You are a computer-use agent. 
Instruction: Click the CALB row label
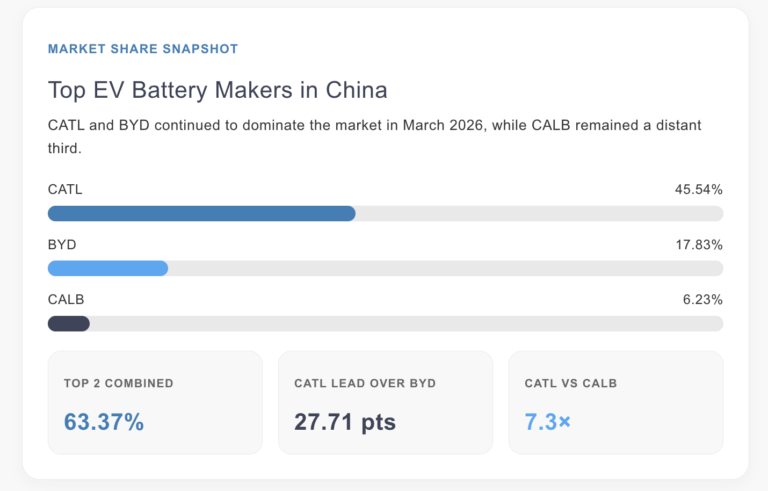(66, 299)
